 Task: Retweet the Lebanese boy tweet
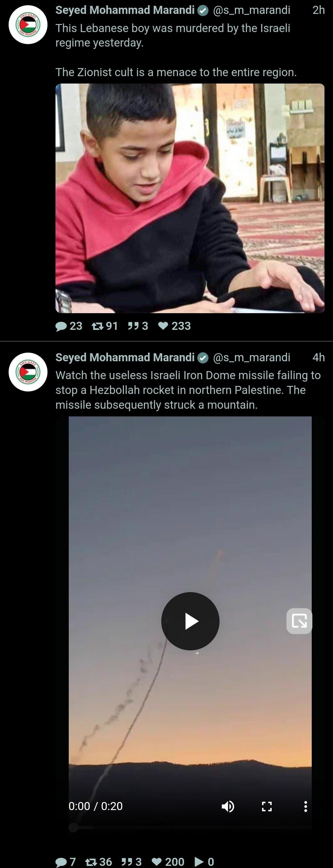(x=105, y=326)
